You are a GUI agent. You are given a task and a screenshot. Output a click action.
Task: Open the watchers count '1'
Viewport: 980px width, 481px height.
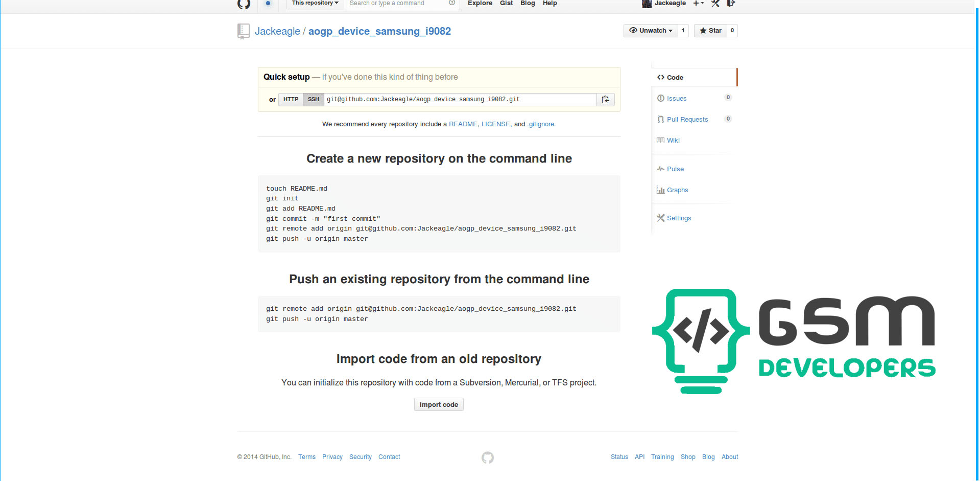click(x=683, y=31)
